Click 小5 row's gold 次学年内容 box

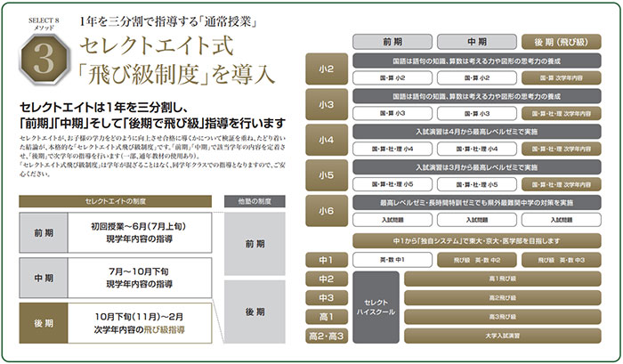pos(561,184)
